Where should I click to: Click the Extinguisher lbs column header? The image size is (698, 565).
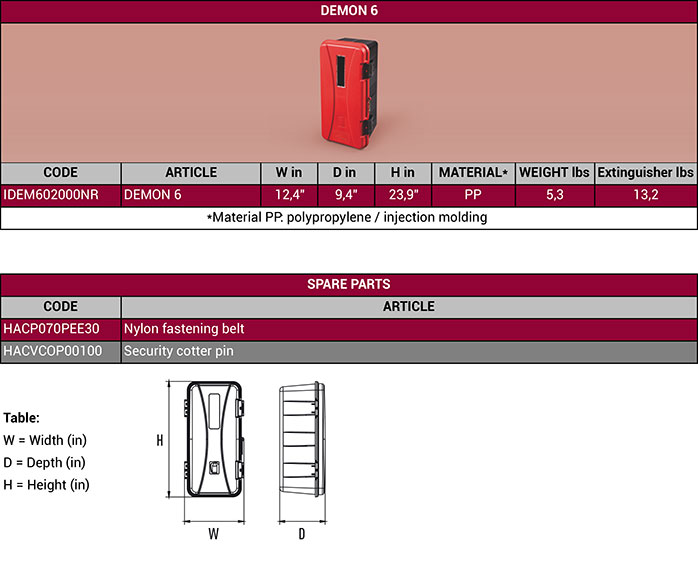(645, 172)
